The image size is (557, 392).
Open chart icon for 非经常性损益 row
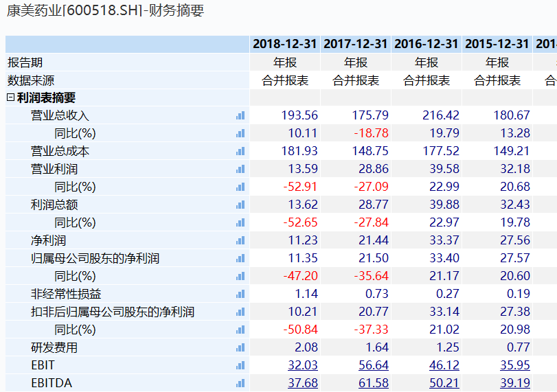pyautogui.click(x=240, y=294)
